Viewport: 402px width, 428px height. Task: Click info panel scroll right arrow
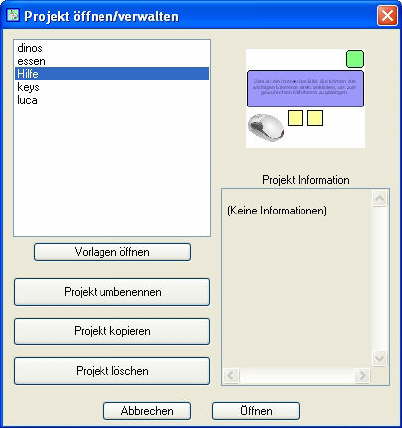coord(362,376)
